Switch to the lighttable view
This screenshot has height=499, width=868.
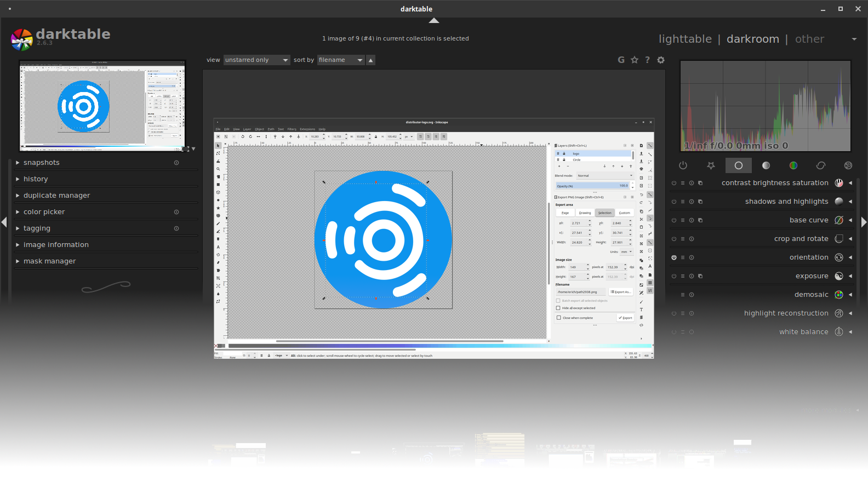685,39
